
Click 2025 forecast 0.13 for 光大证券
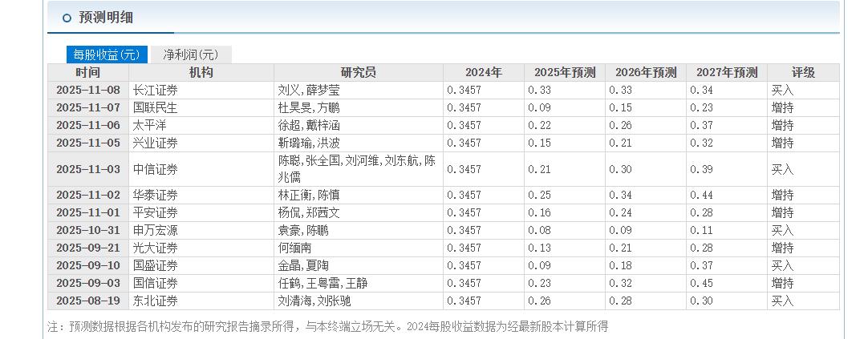tap(539, 248)
